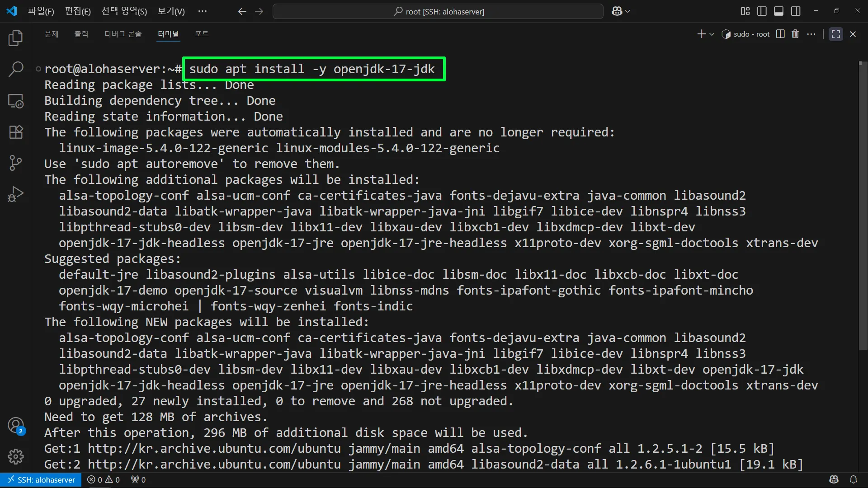Toggle the bottom panel layout button

(778, 11)
